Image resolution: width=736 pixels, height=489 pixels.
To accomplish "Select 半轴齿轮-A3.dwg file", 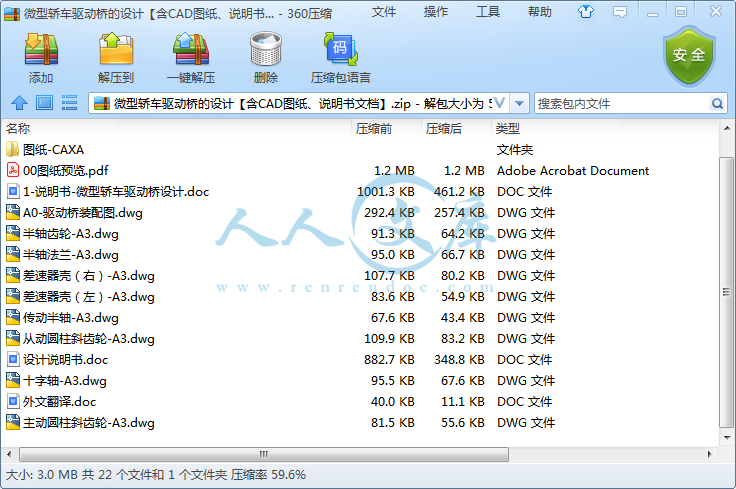I will pos(70,234).
